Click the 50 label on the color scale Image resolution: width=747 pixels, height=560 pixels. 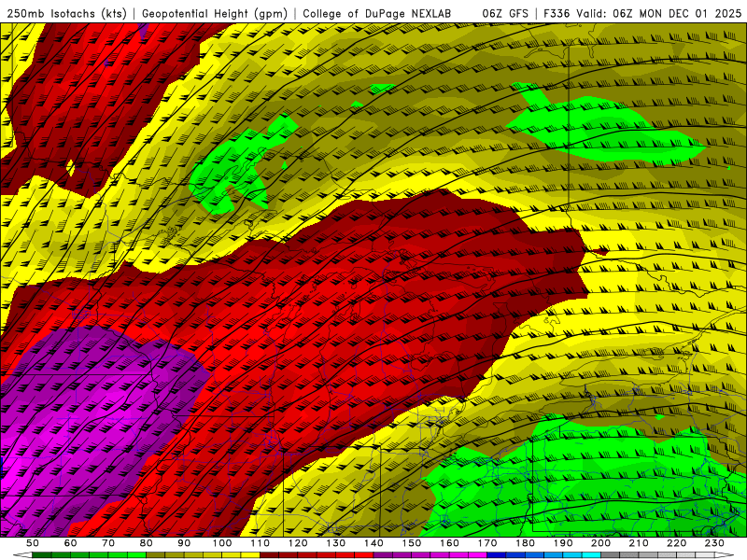[33, 543]
